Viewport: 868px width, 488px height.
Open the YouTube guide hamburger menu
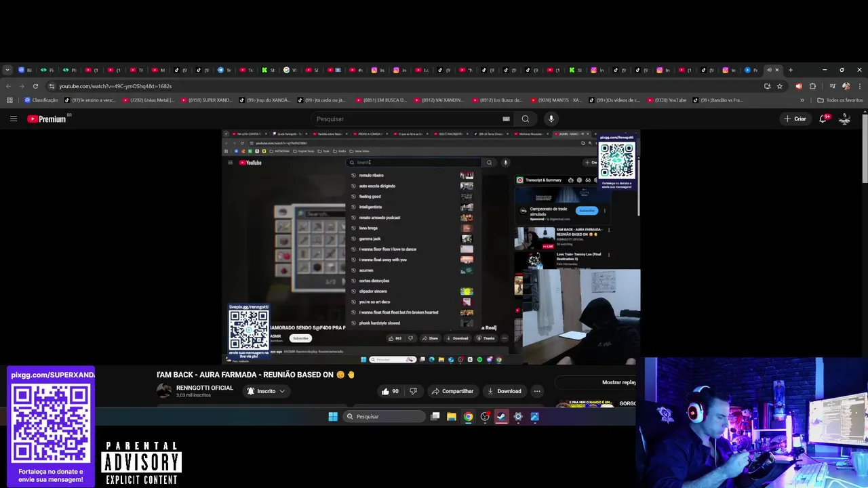[13, 119]
